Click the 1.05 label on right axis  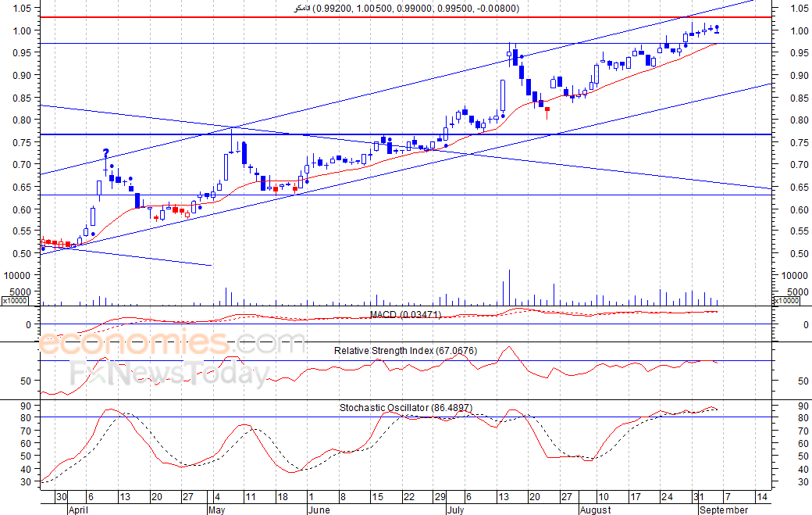[797, 9]
